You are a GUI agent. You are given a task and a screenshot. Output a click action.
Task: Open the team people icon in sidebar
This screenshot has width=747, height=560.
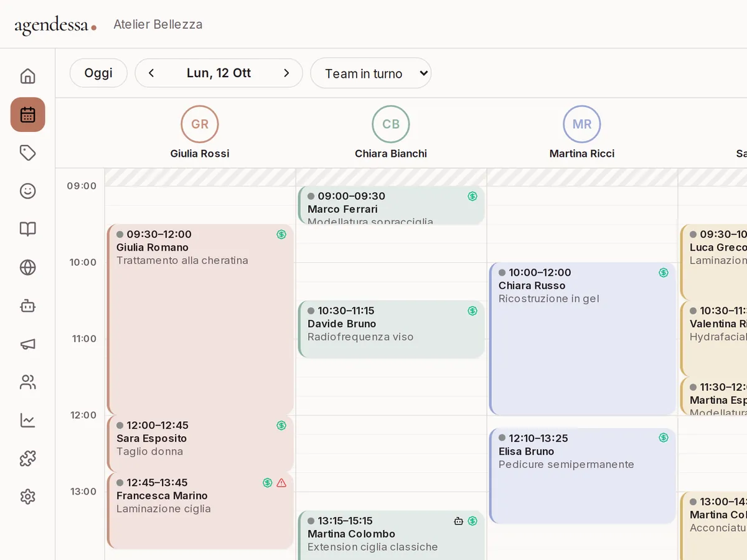pos(27,382)
